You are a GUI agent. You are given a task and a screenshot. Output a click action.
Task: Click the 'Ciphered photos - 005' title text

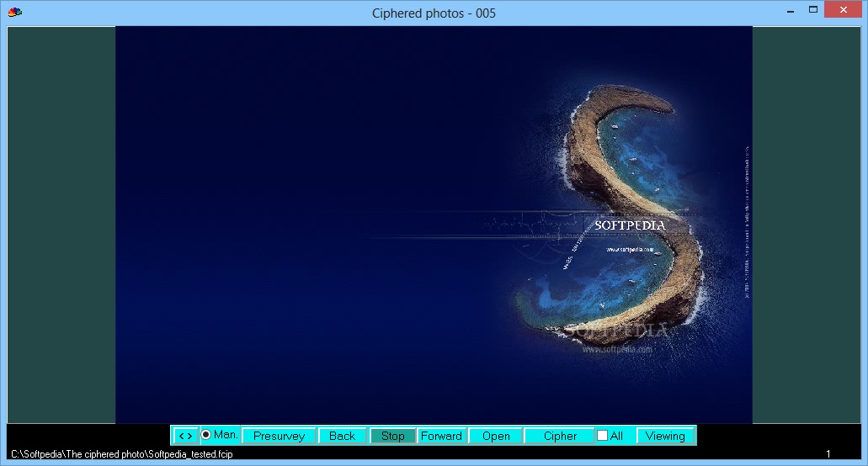[x=434, y=13]
